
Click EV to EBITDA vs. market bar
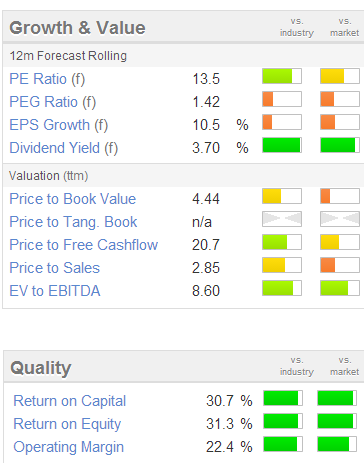(x=340, y=288)
